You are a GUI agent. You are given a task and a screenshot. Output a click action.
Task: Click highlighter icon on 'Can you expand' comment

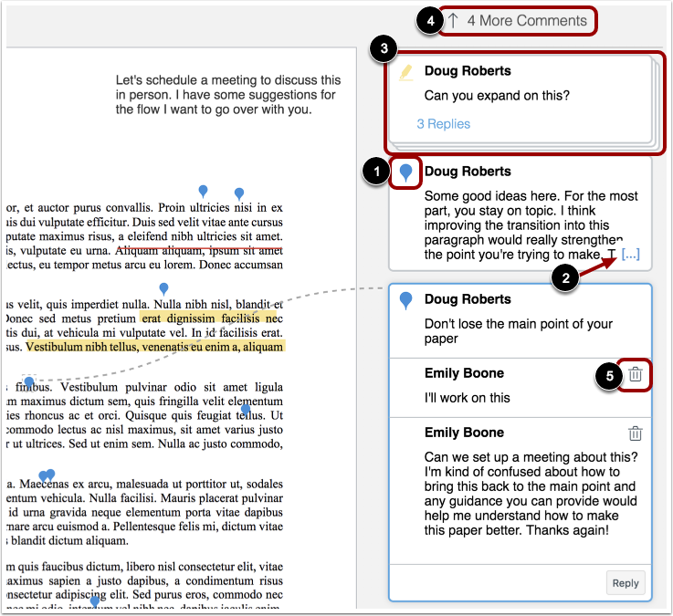[x=406, y=72]
